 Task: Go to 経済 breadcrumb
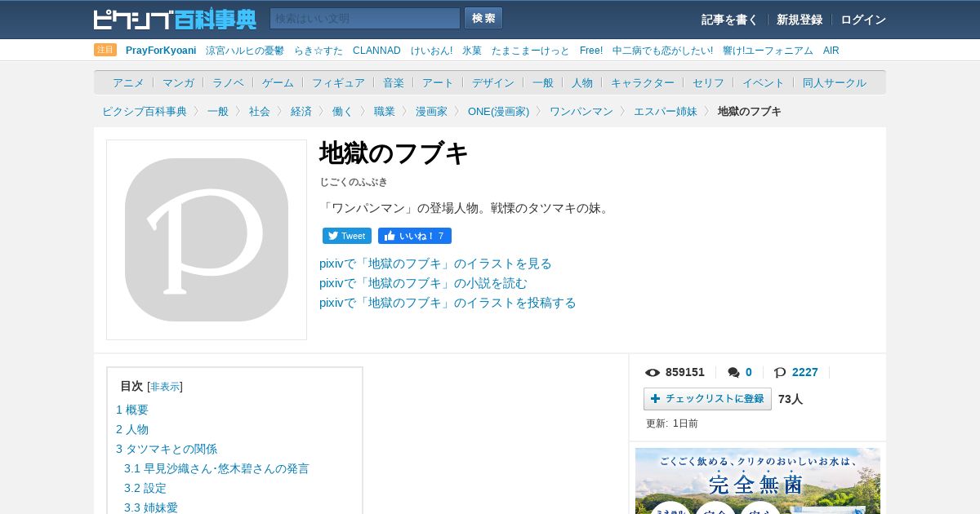(301, 111)
